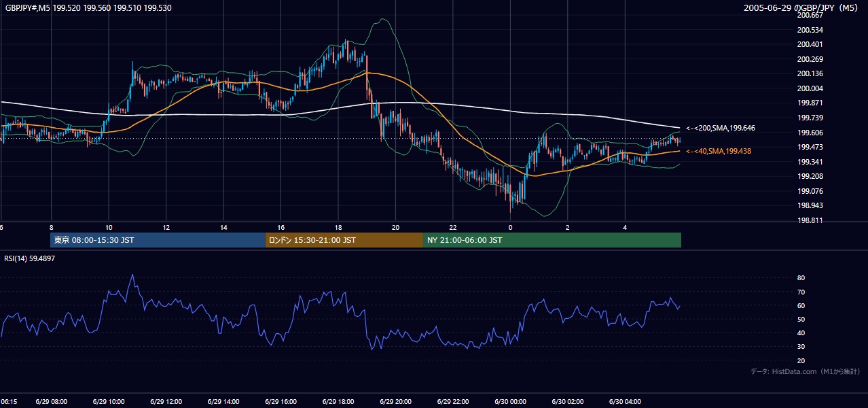Click the RSI axis level 80

[x=801, y=278]
